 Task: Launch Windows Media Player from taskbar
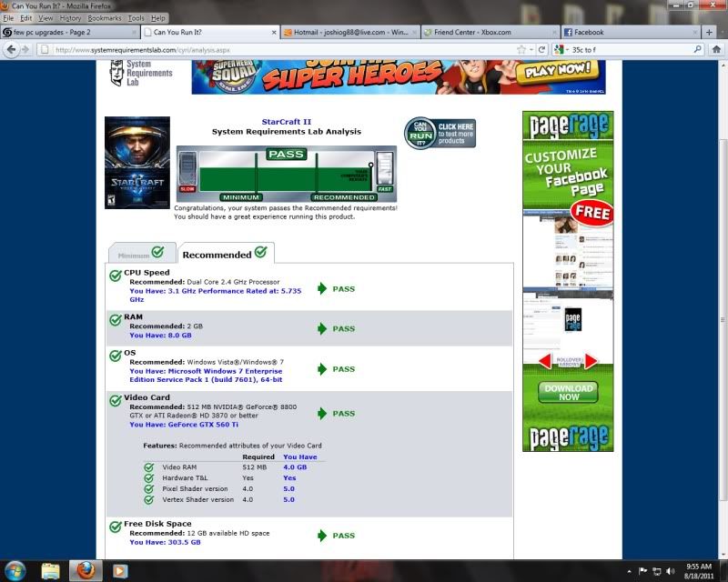click(120, 571)
